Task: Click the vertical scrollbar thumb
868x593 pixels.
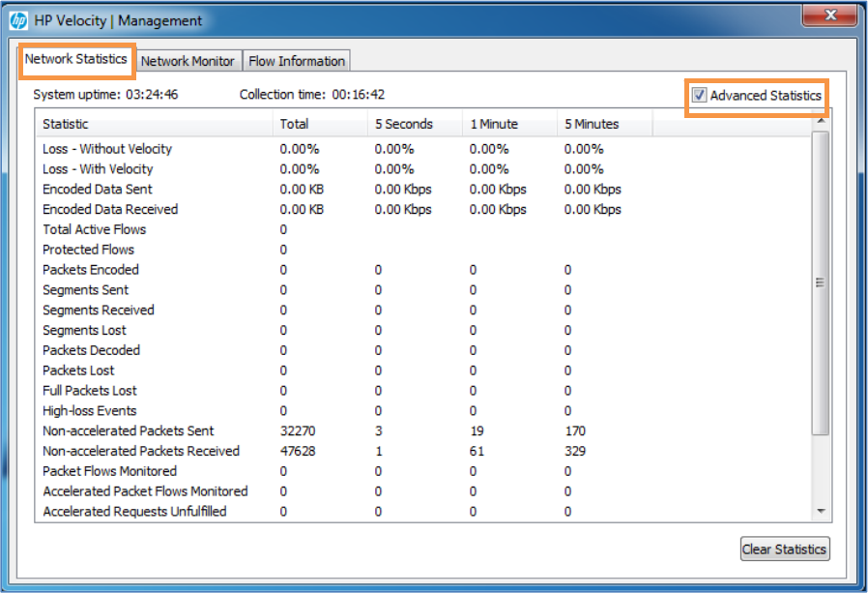Action: (821, 282)
